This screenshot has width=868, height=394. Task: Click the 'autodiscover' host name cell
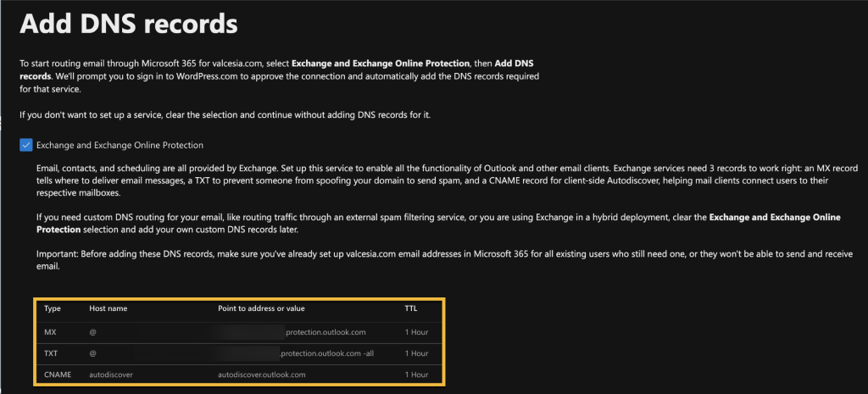(x=111, y=374)
